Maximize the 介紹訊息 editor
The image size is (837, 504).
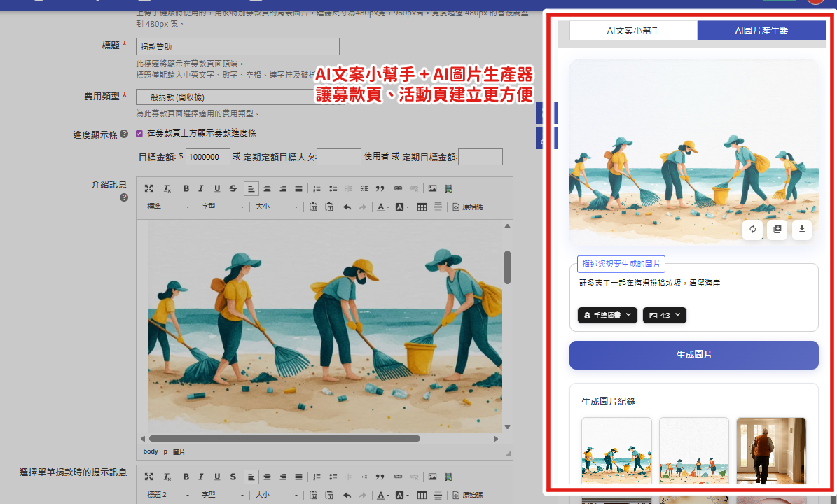coord(148,188)
